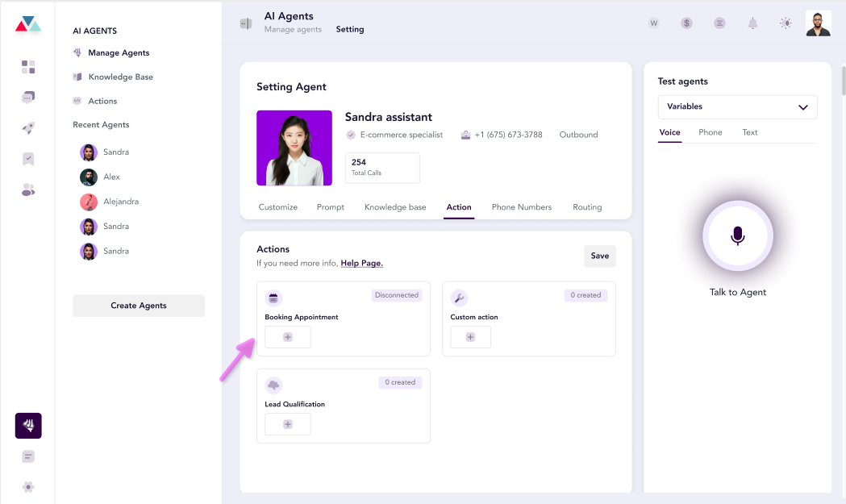Open the user profile avatar
Screen dimensions: 846x504
818,23
